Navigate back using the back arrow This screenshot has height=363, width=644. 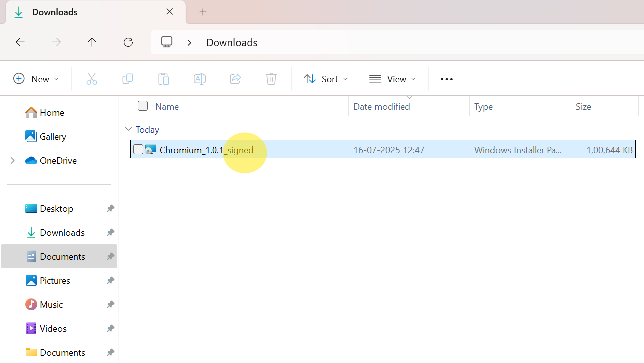tap(20, 42)
